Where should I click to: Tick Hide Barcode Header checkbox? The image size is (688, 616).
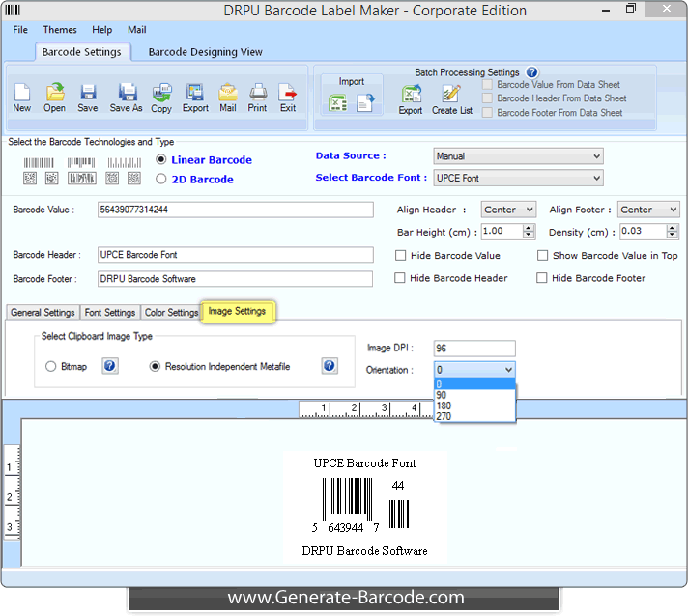coord(400,278)
